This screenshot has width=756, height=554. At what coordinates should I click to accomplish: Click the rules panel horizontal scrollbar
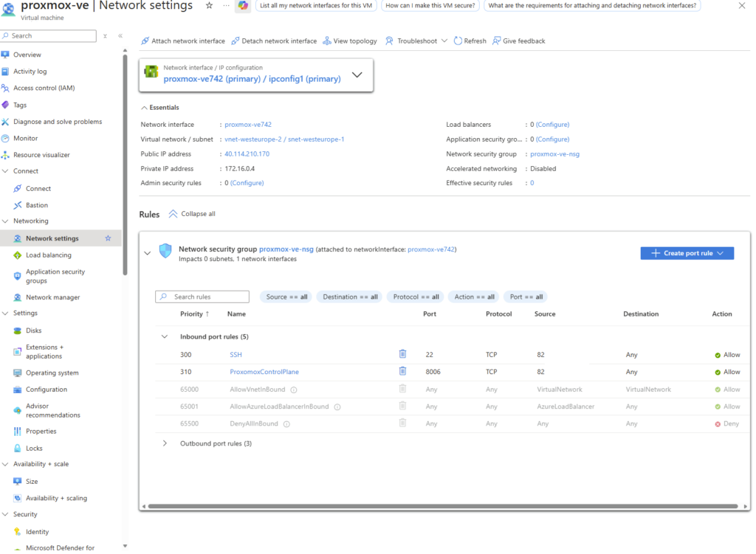click(443, 506)
